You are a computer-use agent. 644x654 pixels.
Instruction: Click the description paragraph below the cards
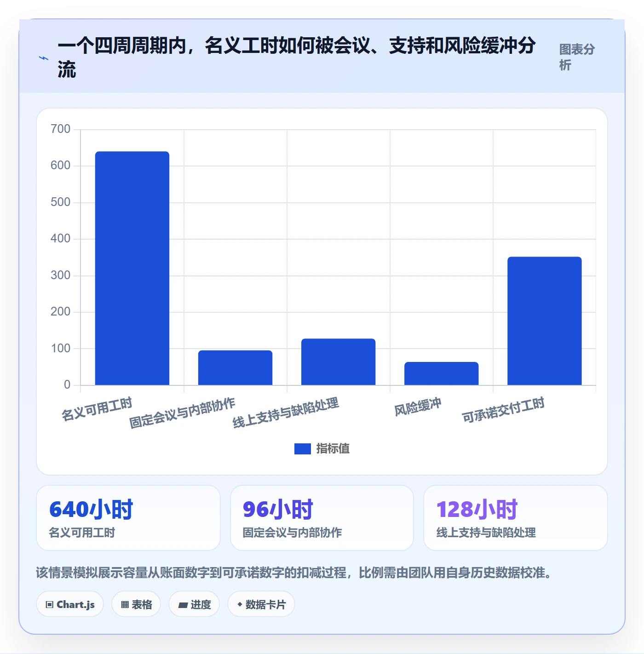294,573
